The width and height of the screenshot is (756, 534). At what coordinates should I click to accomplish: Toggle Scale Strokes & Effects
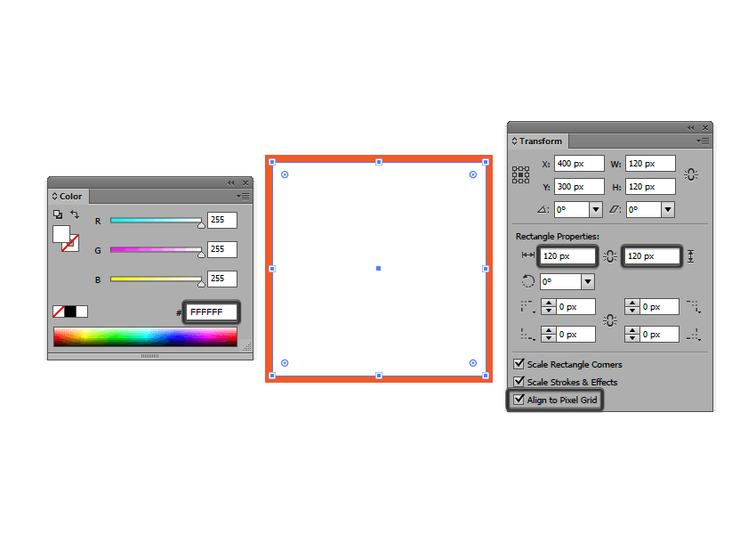coord(519,381)
